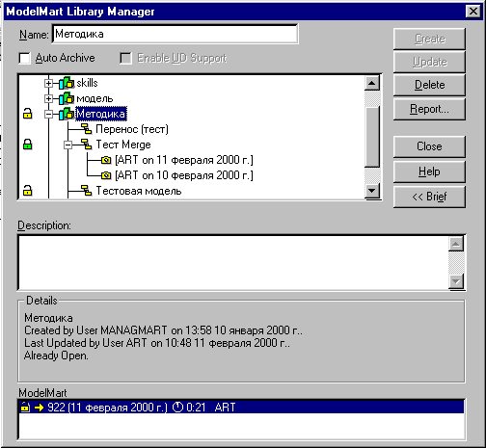Toggle the Auto Archive checkbox
The width and height of the screenshot is (486, 448).
tap(25, 59)
